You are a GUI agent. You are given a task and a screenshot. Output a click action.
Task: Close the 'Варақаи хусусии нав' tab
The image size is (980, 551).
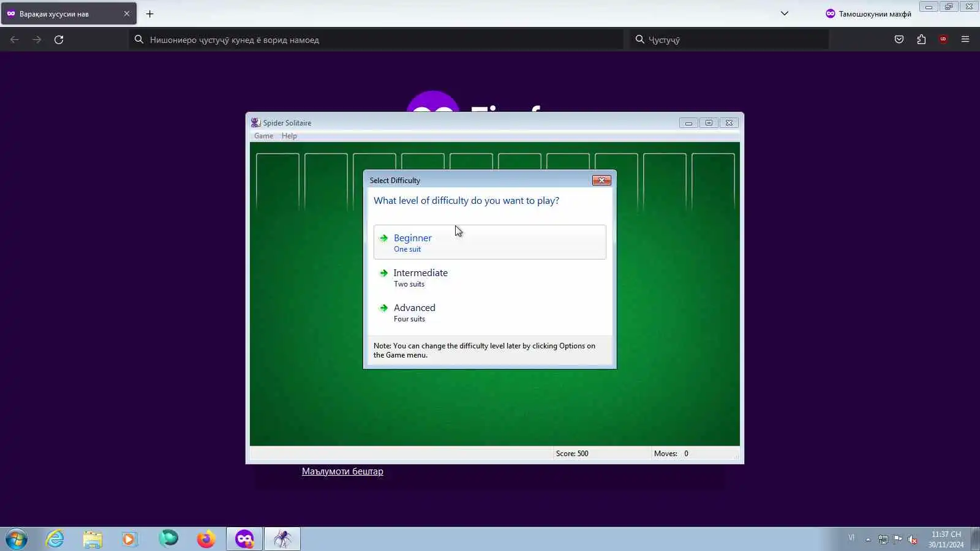tap(127, 13)
